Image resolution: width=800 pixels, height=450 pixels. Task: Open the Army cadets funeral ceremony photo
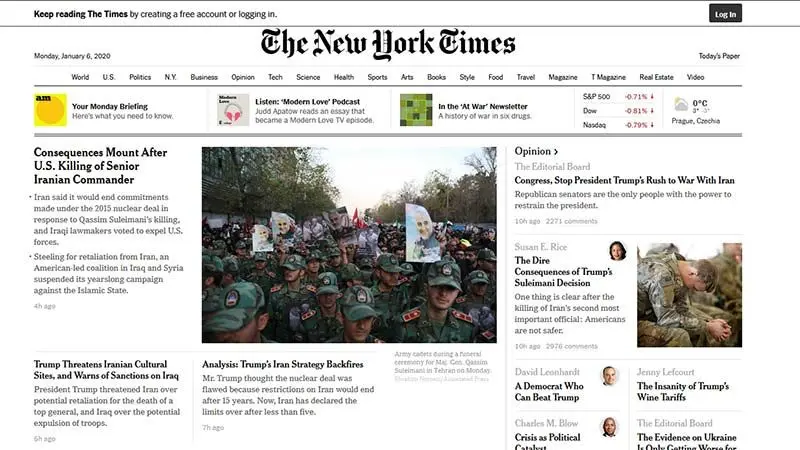(x=349, y=245)
